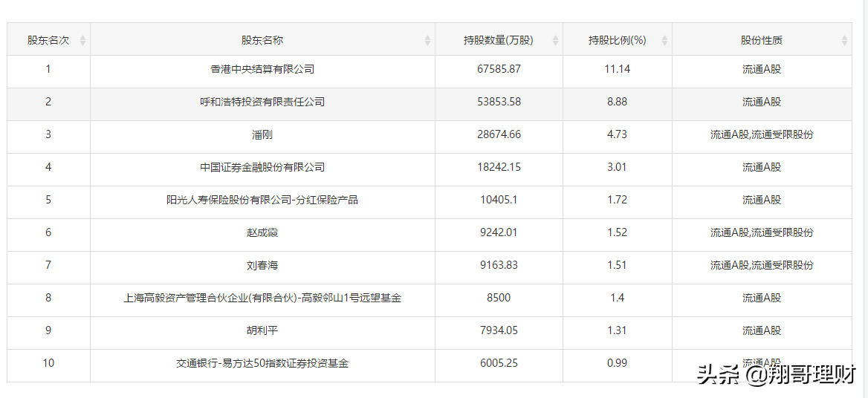Select shareholder 呼和浩特投资有限责任公司
868x398 pixels.
click(262, 102)
